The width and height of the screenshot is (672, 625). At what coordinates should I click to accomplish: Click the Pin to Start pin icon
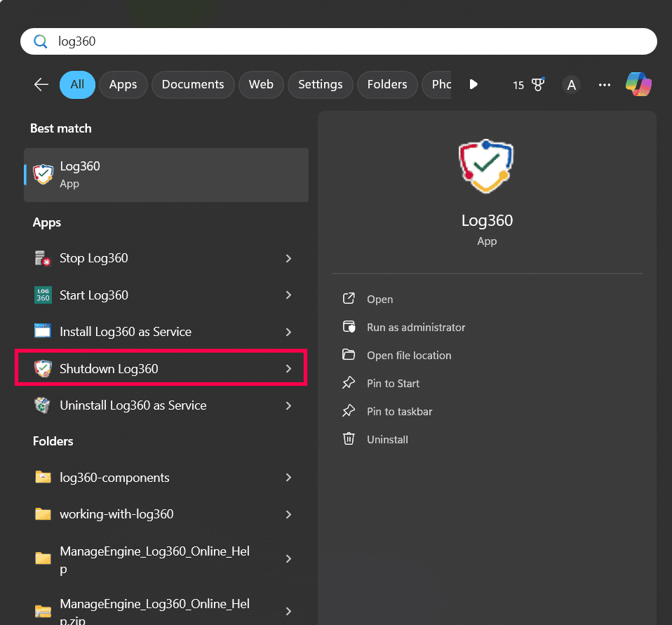349,382
